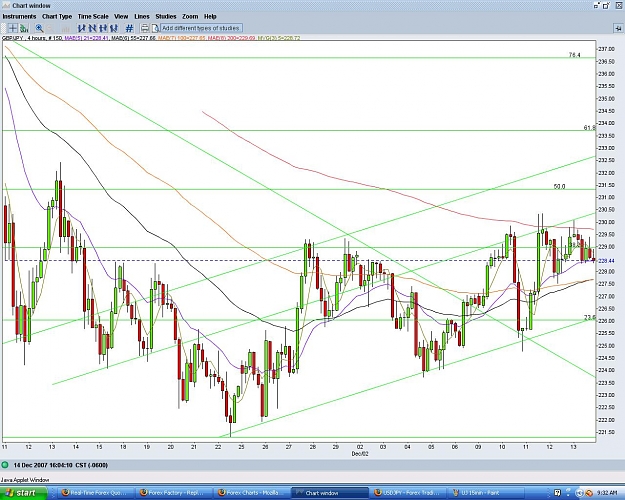
Task: Click the orange MA 100 legend label
Action: coord(181,38)
